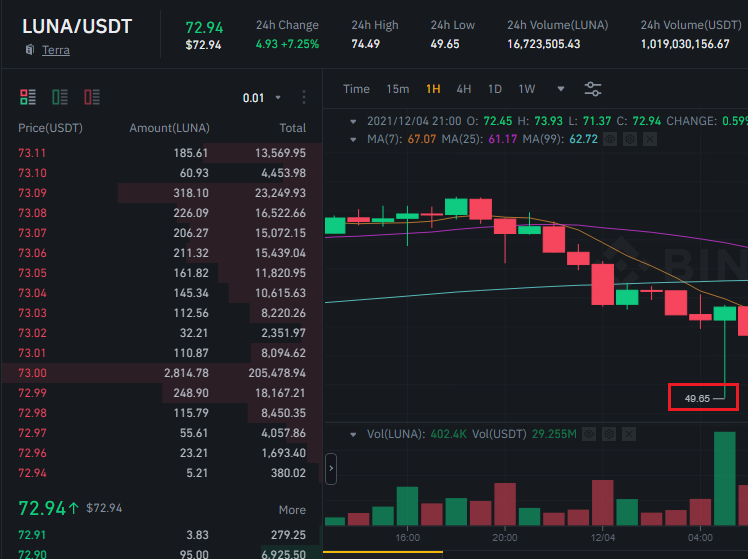Click the Price(USDT) column header

50,128
